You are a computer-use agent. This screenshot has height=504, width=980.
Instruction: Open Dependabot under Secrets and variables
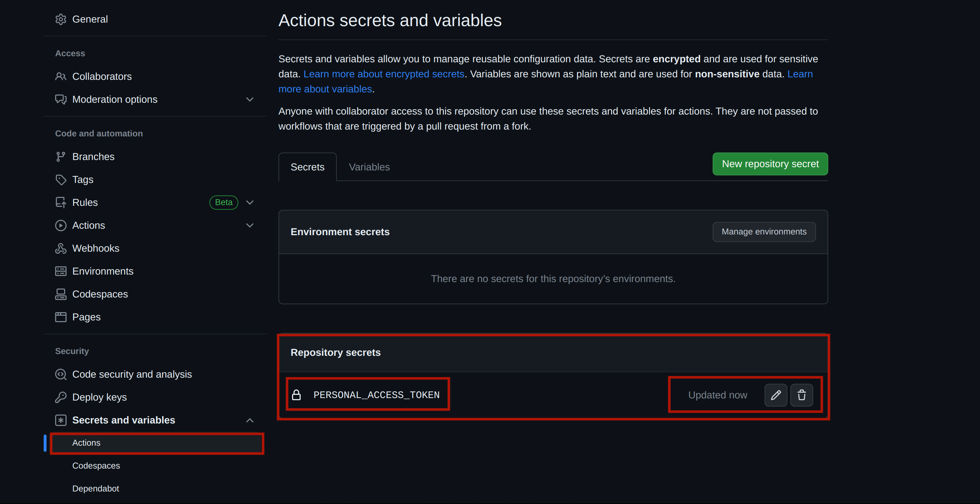click(96, 488)
